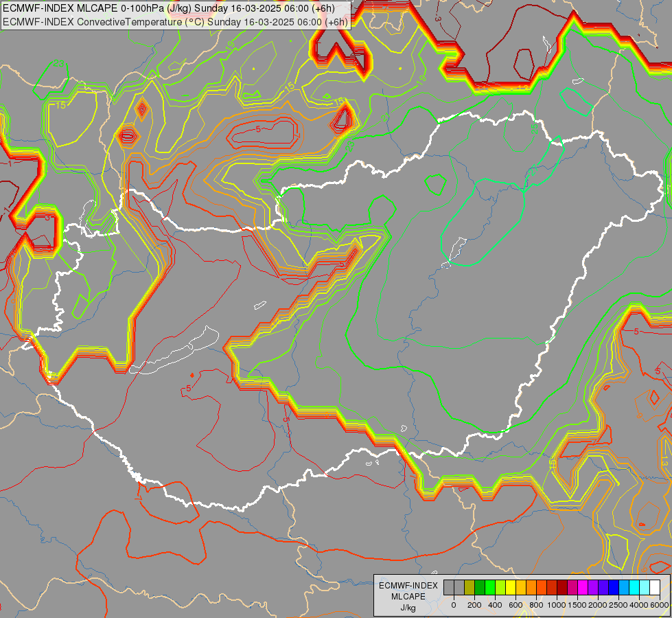Select the lime yellow-green legend swatch
This screenshot has height=618, width=672.
500,587
